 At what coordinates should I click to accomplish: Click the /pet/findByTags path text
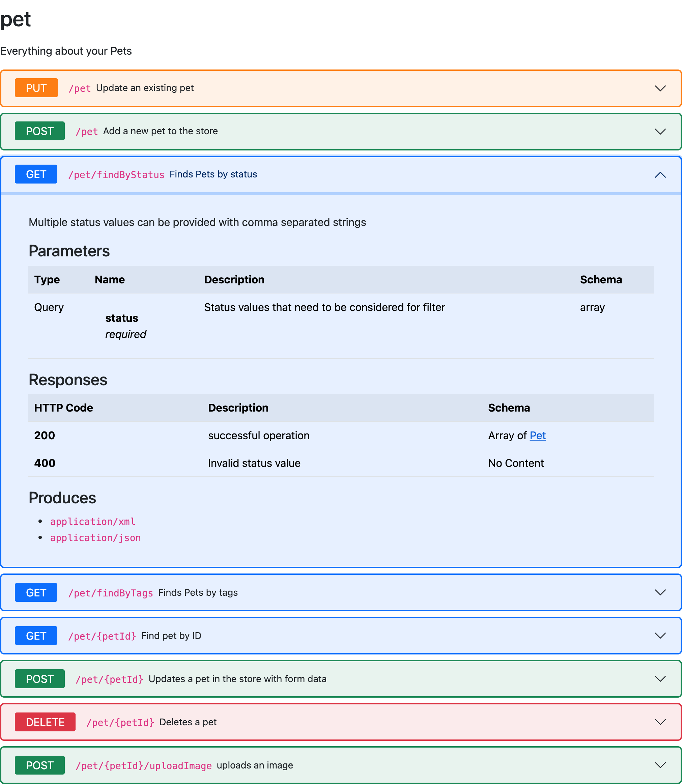tap(110, 593)
